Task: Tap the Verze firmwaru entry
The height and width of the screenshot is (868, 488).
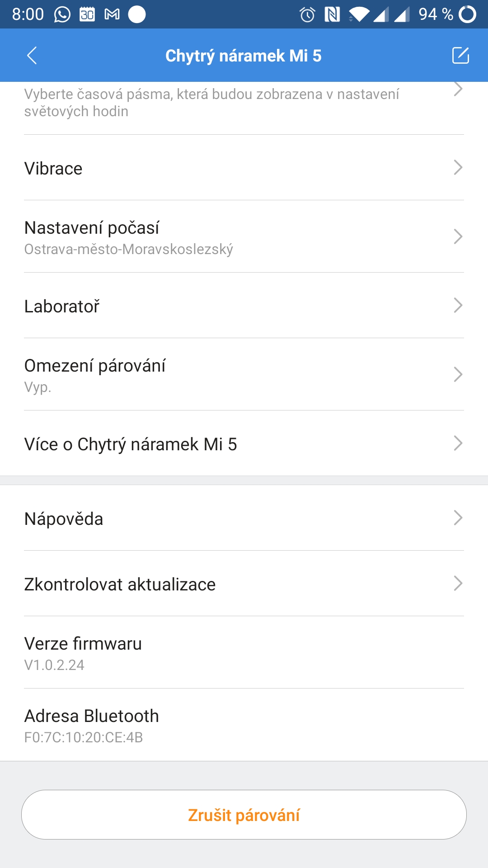Action: [x=244, y=653]
